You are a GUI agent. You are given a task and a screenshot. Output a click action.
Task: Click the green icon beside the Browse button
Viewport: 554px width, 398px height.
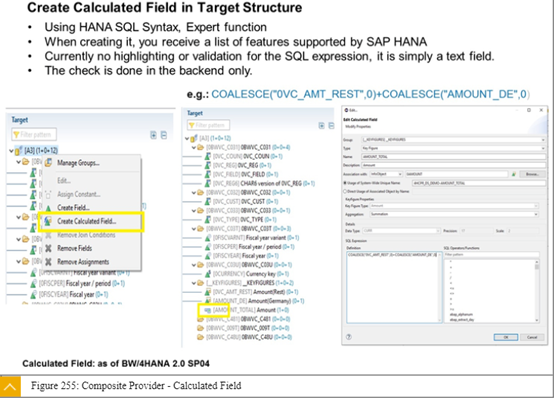click(x=514, y=174)
